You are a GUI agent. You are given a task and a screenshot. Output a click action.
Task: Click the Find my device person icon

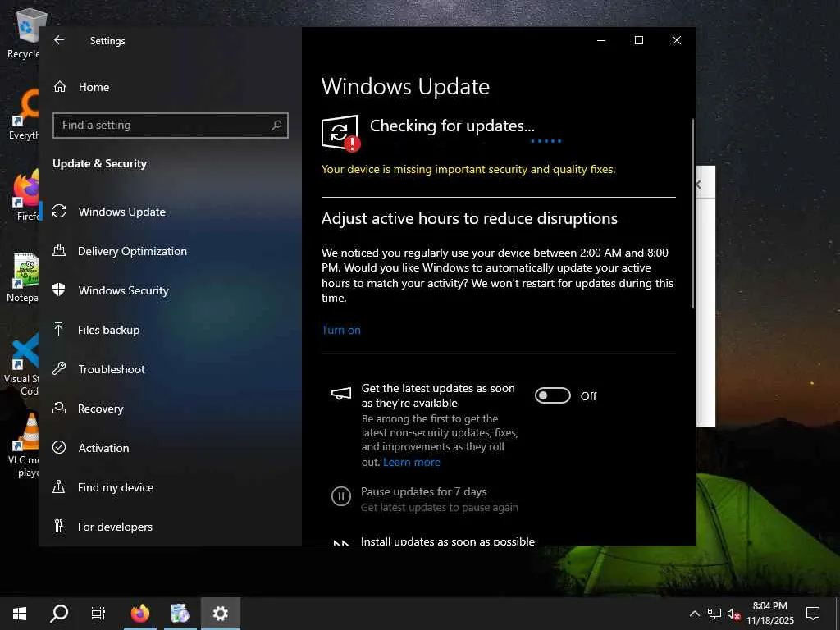point(59,486)
